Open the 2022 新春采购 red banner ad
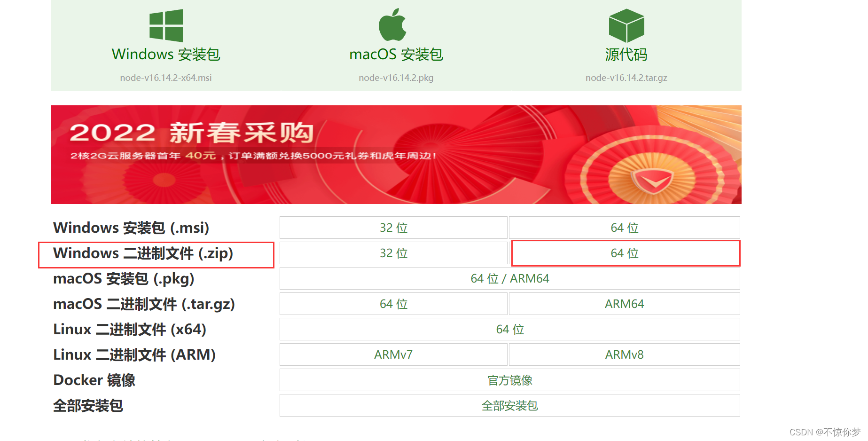Screen dimensions: 868x441 coord(396,155)
